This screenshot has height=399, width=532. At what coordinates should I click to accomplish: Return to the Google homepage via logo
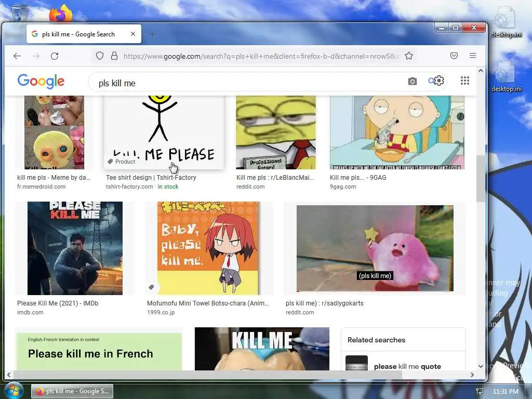pyautogui.click(x=41, y=82)
